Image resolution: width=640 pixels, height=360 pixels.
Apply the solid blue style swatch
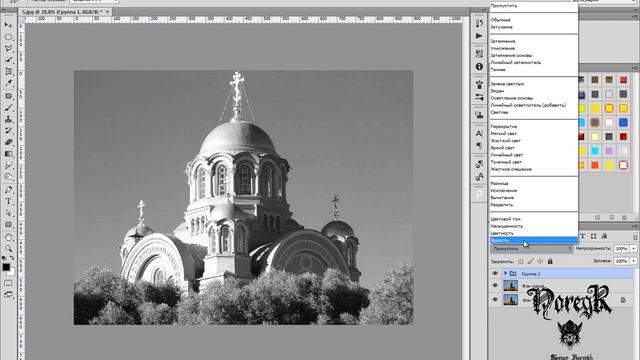click(623, 122)
